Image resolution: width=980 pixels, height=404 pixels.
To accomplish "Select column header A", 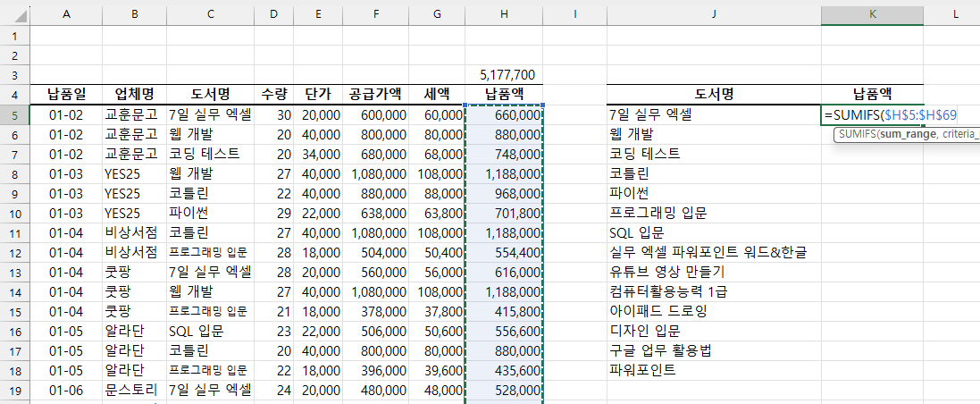I will click(65, 14).
